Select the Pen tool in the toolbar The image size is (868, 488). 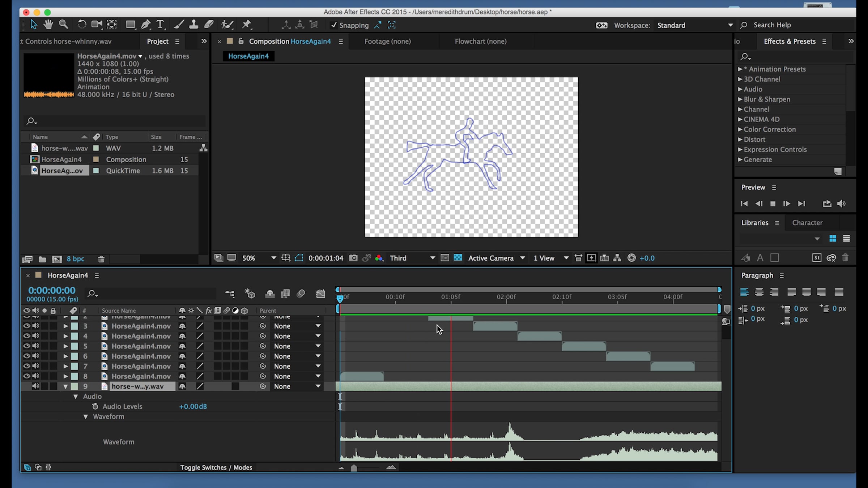point(146,25)
